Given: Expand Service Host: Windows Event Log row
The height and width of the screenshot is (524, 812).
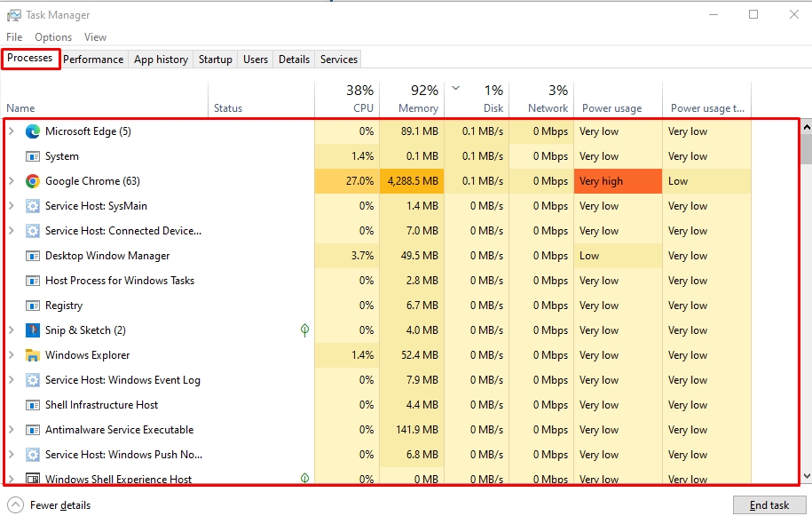Looking at the screenshot, I should (12, 380).
